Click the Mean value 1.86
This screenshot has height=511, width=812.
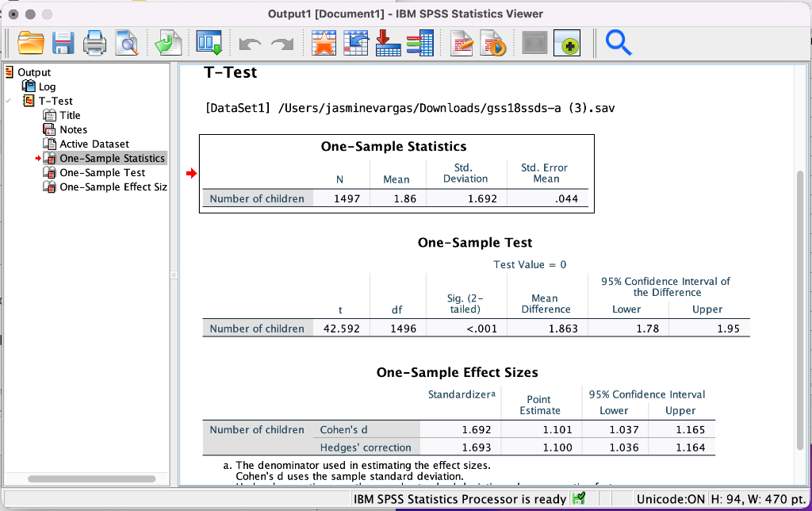pos(405,198)
